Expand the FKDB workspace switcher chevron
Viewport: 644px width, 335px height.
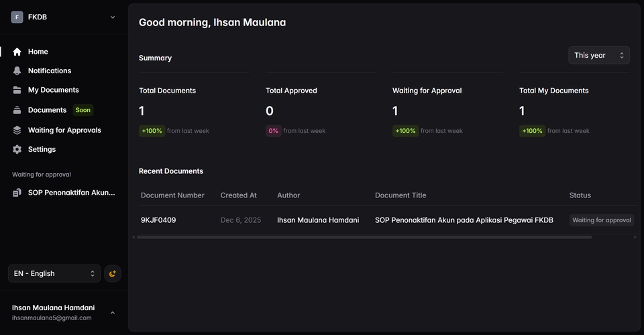pyautogui.click(x=112, y=17)
